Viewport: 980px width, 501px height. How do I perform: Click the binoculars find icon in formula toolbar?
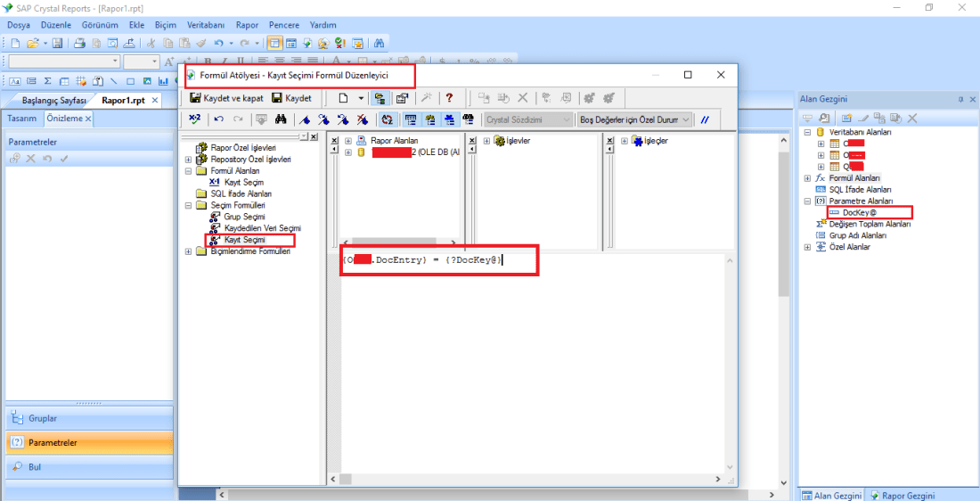[281, 119]
